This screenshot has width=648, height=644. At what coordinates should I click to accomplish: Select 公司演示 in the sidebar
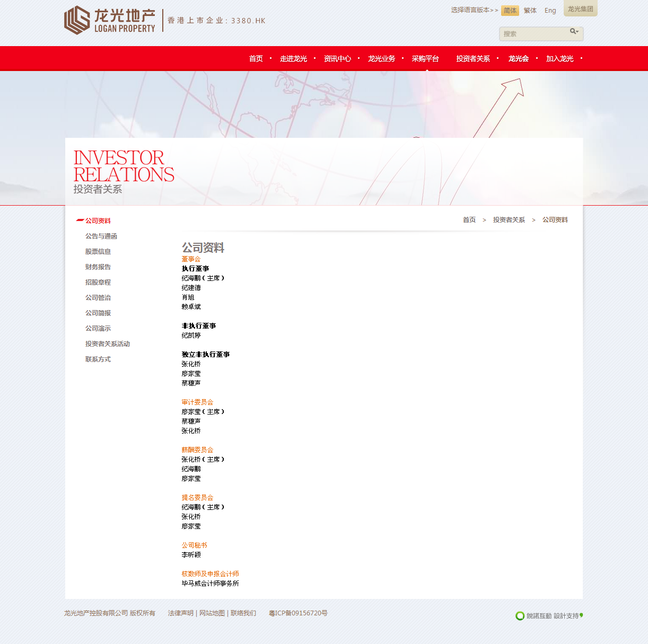tap(98, 329)
